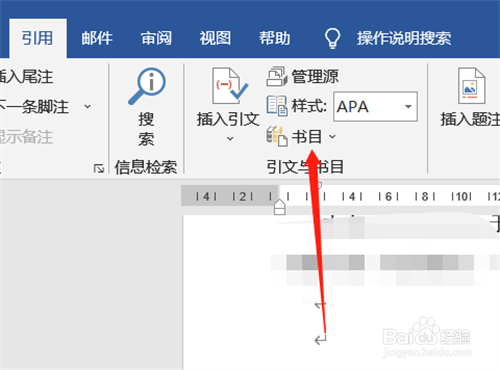Click the 插入引文 document icon

(x=230, y=86)
